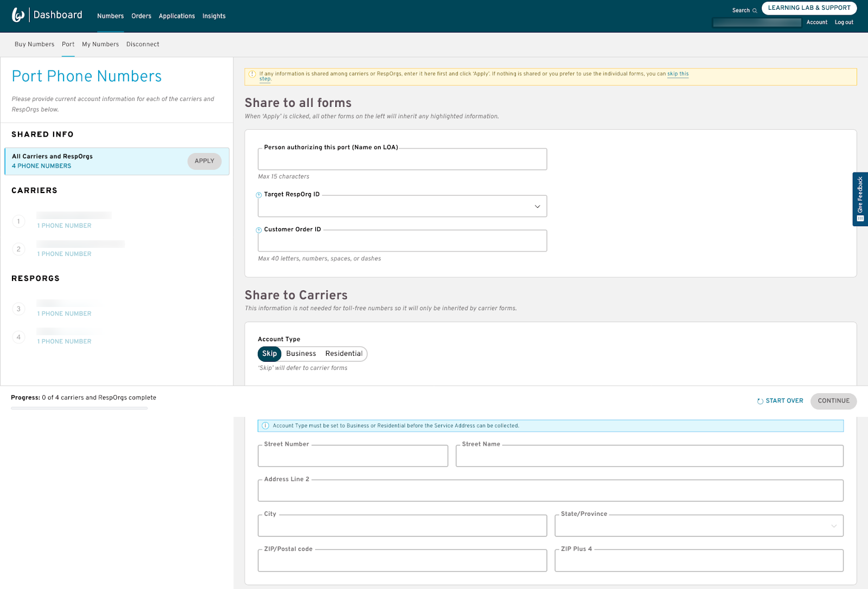Click step 3 RespOrg circle icon
The image size is (868, 589).
pos(18,309)
